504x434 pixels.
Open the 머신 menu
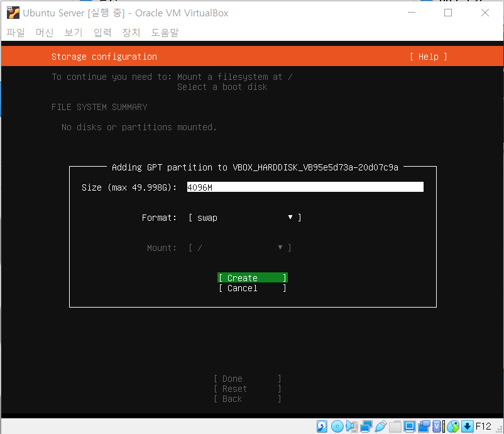[45, 33]
